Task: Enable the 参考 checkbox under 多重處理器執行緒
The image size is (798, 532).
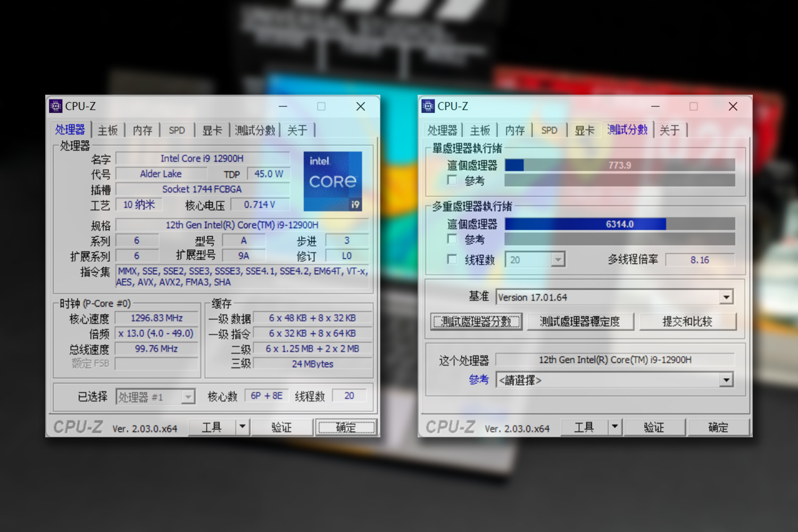Action: pyautogui.click(x=452, y=239)
